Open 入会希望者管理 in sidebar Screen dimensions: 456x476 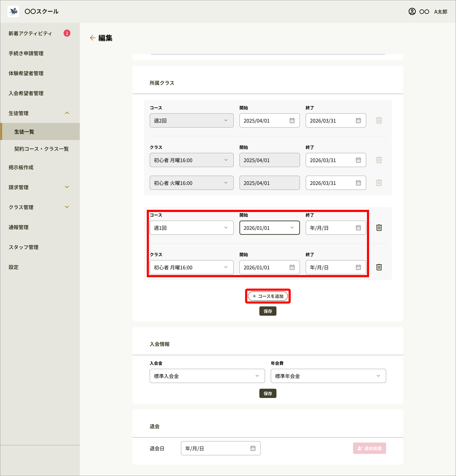[26, 93]
